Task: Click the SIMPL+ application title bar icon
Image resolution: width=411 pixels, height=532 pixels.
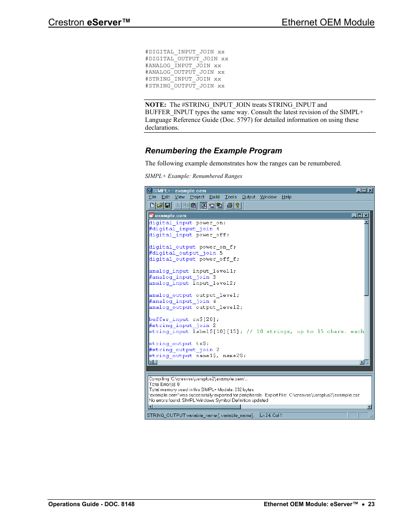Action: pos(149,190)
